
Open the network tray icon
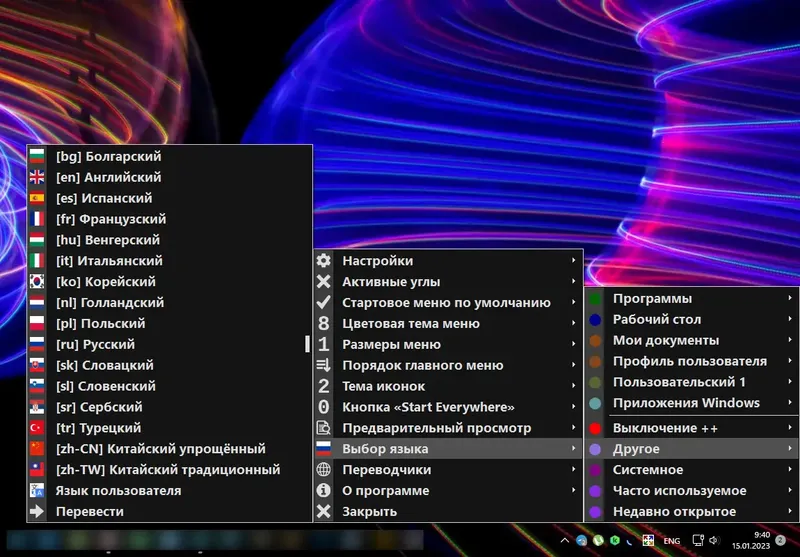[x=697, y=541]
